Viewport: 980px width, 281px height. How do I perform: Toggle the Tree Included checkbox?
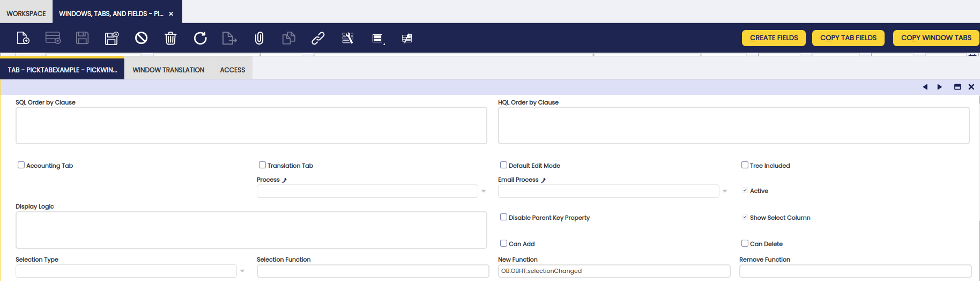pos(745,165)
